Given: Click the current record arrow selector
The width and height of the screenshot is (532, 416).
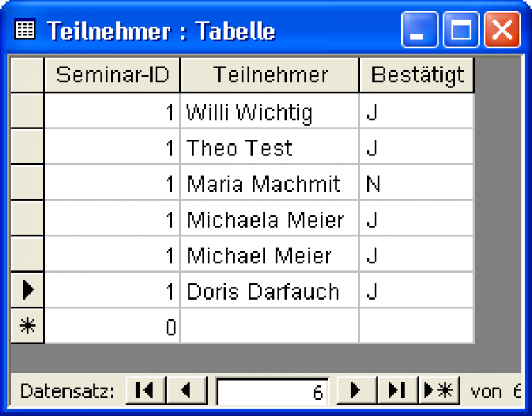Looking at the screenshot, I should tap(27, 290).
